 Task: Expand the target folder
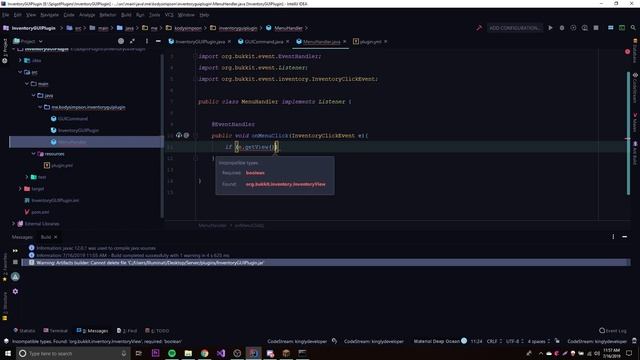[20, 189]
